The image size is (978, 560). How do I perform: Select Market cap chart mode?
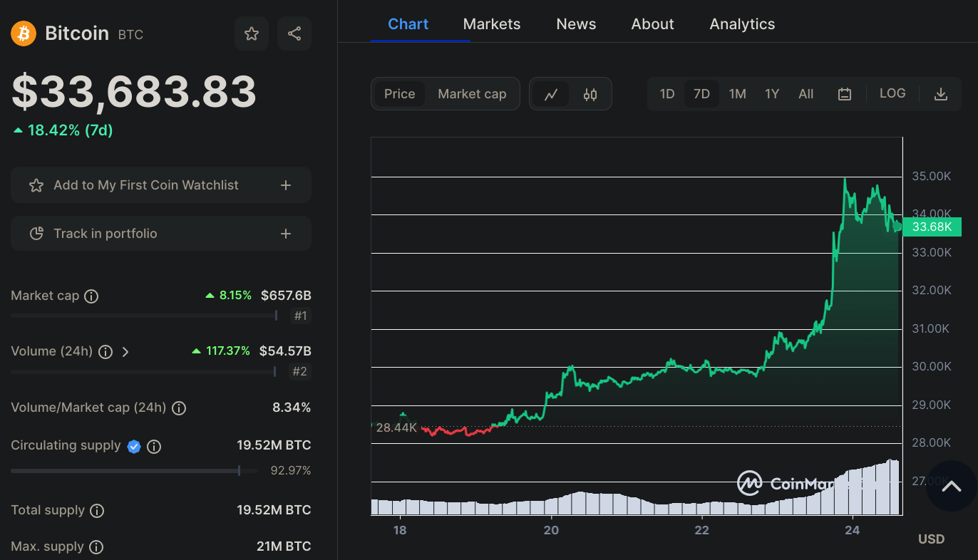point(472,94)
